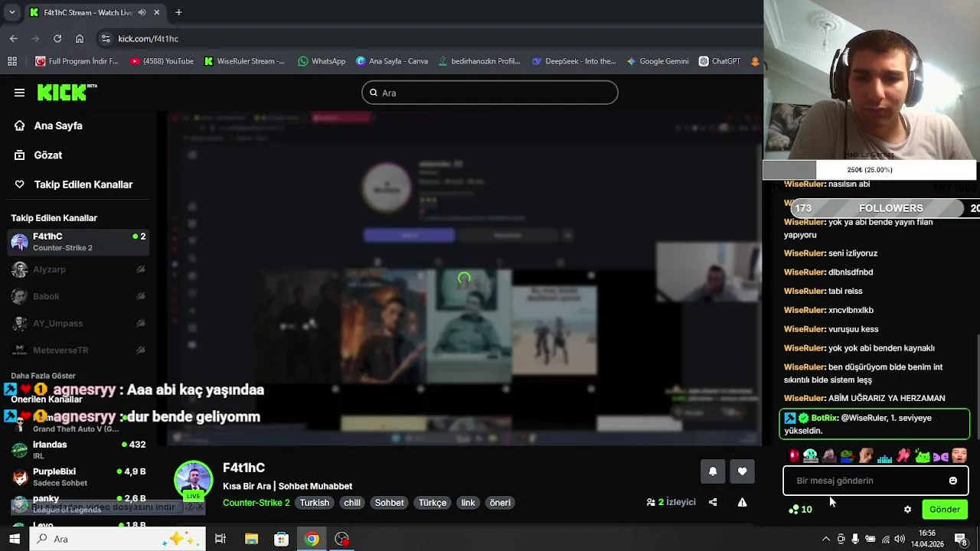Insert the red siren emote
This screenshot has width=980, height=551.
coord(794,456)
